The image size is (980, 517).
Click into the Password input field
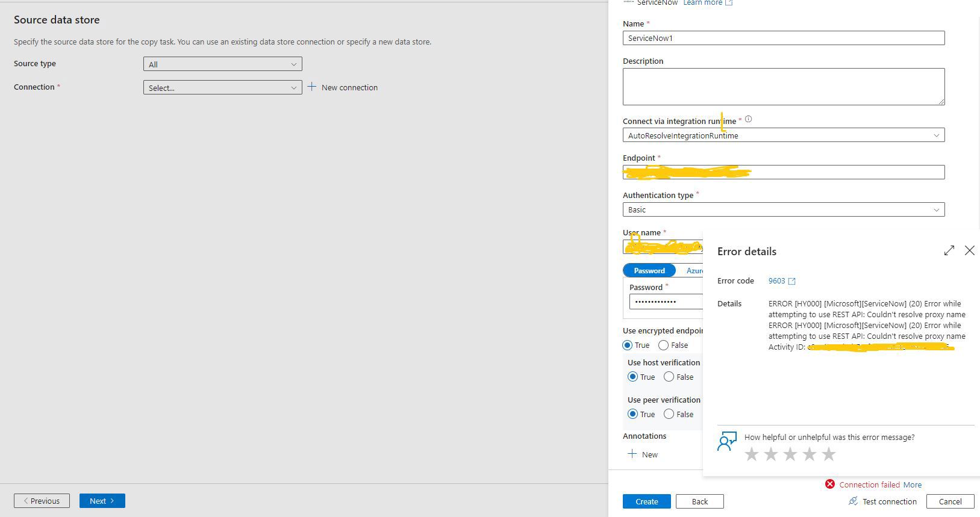[x=666, y=302]
